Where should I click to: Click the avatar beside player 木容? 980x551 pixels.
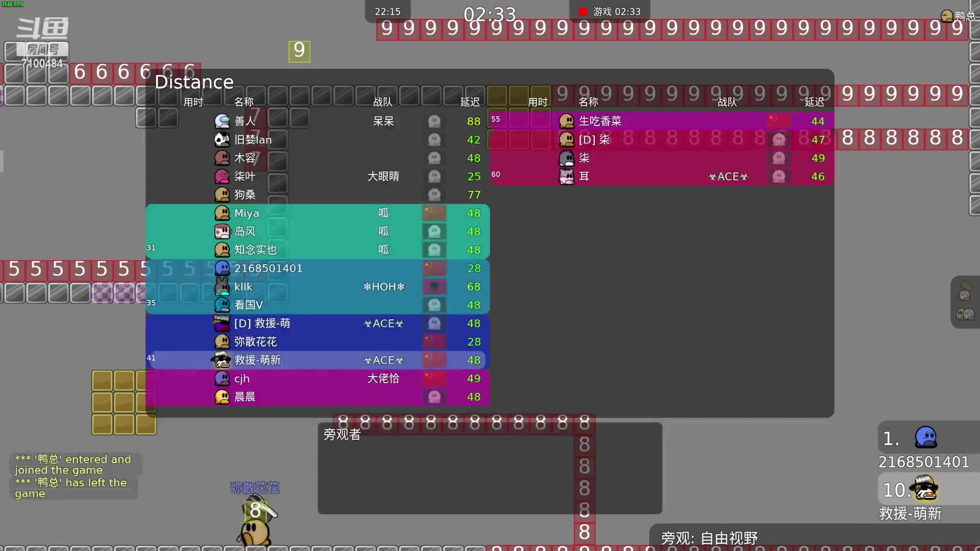222,158
